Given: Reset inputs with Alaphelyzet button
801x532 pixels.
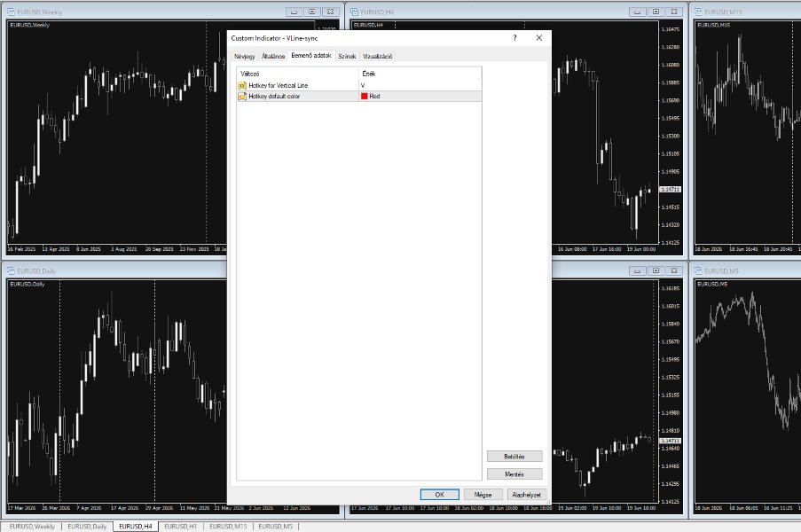Looking at the screenshot, I should (x=526, y=494).
